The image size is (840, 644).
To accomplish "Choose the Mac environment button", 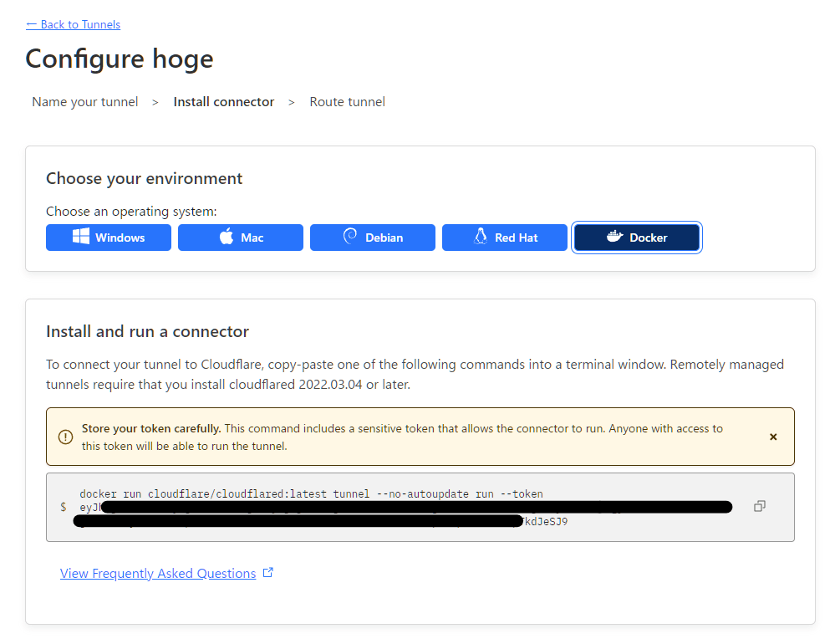I will (x=241, y=238).
